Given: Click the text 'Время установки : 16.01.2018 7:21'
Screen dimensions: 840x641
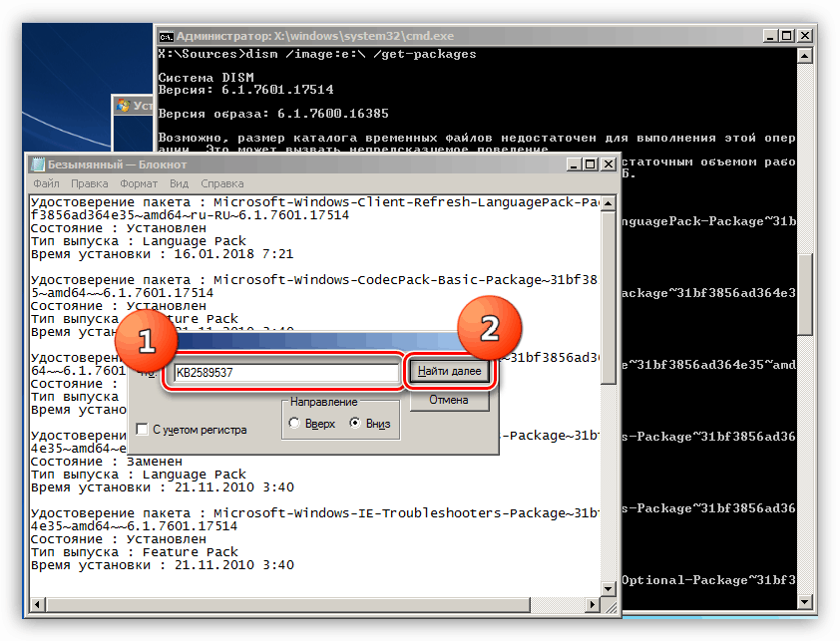Looking at the screenshot, I should point(163,254).
